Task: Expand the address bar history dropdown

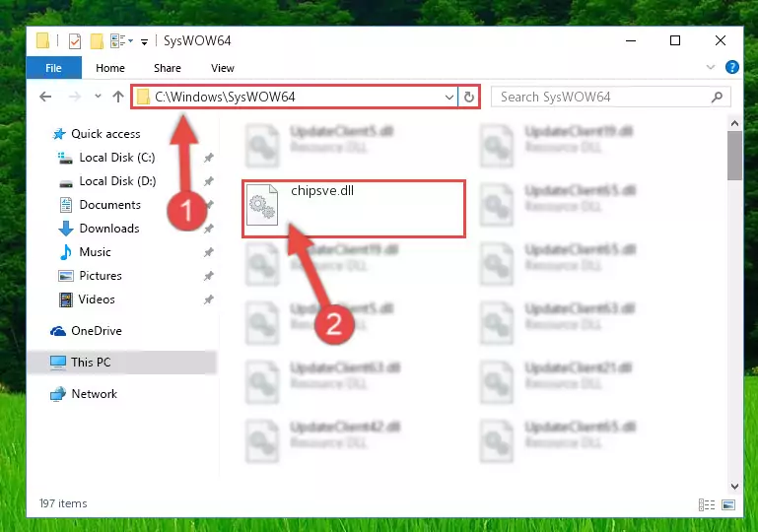Action: (x=449, y=98)
